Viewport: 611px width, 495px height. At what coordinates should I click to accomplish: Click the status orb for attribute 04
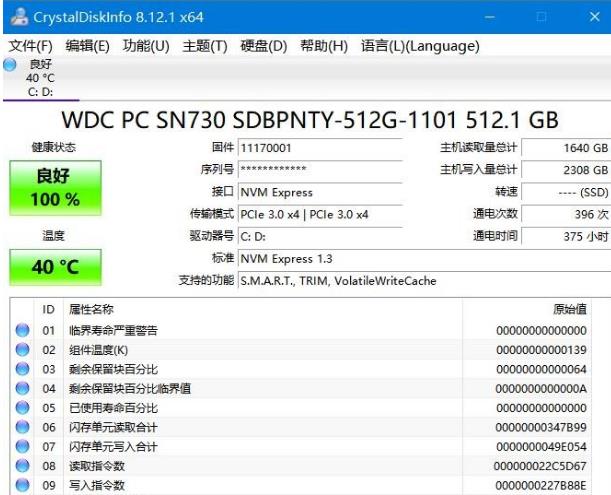coord(22,389)
